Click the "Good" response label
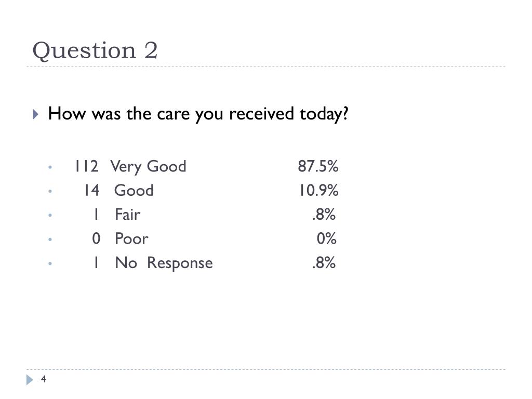This screenshot has height=399, width=532. click(x=134, y=190)
